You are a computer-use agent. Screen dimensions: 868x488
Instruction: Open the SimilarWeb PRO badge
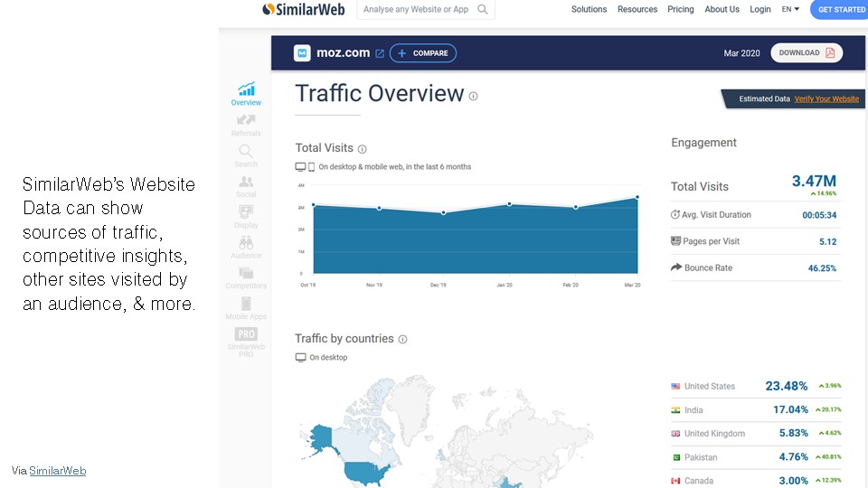point(246,334)
